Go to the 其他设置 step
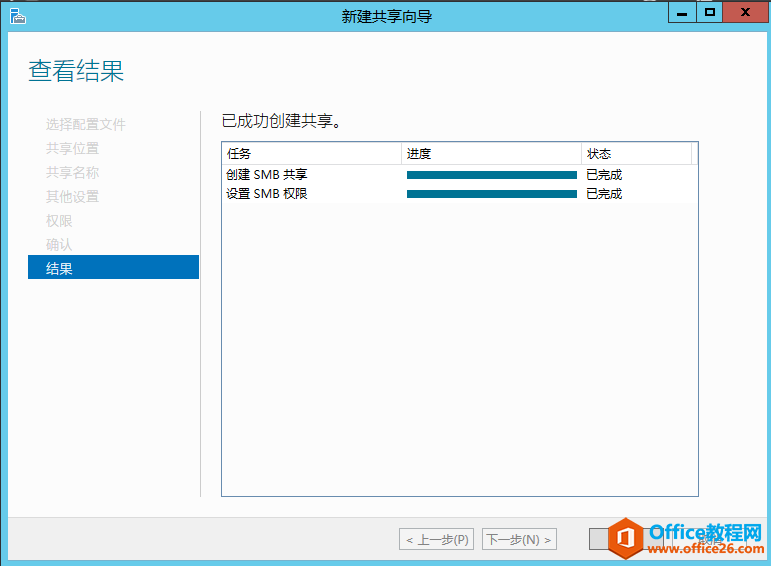771x566 pixels. (x=72, y=197)
